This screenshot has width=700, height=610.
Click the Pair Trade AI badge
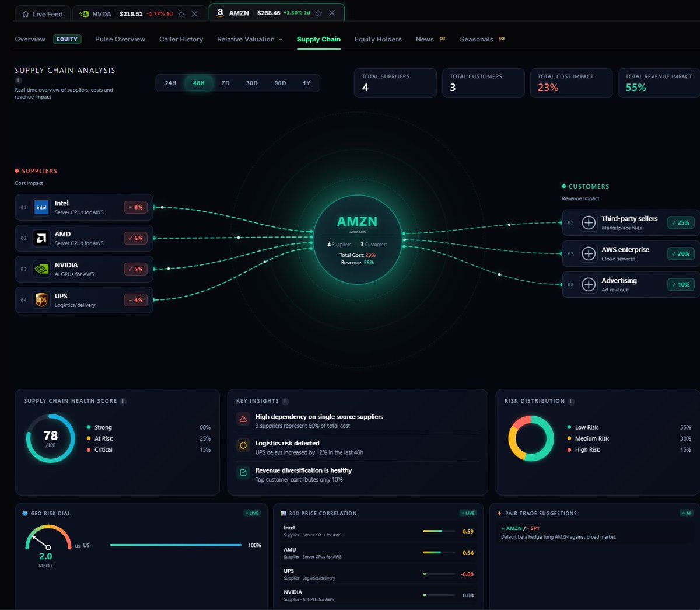point(686,513)
